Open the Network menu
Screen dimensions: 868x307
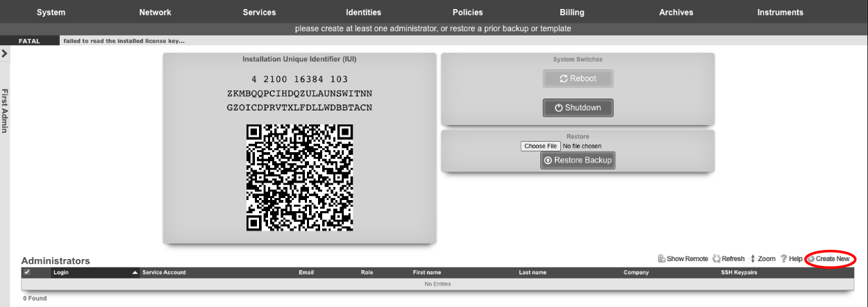point(155,12)
